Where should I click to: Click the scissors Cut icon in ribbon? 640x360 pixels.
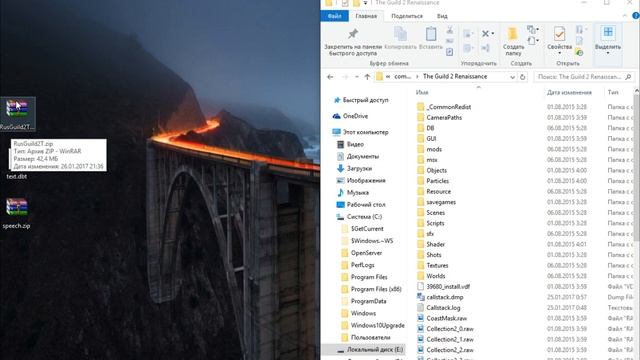tap(450, 30)
